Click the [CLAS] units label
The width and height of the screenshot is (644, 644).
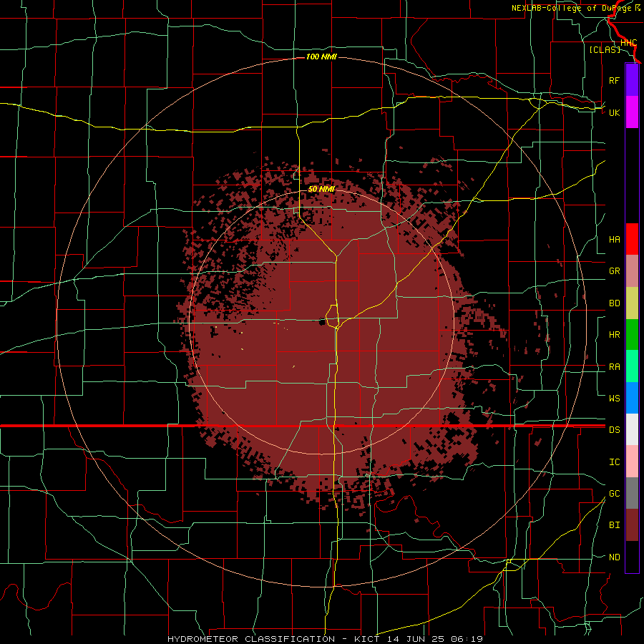pyautogui.click(x=605, y=49)
